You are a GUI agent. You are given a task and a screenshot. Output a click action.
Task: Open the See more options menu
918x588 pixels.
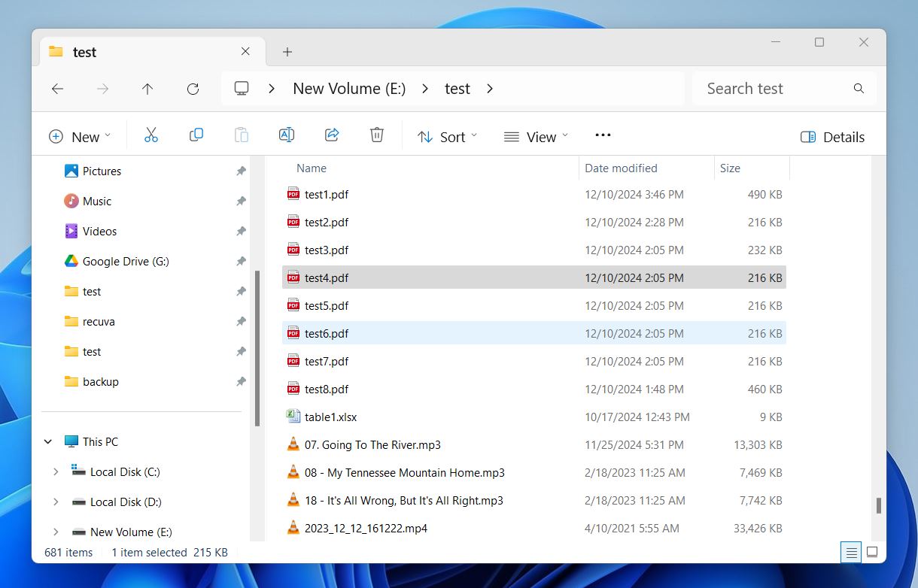(603, 135)
